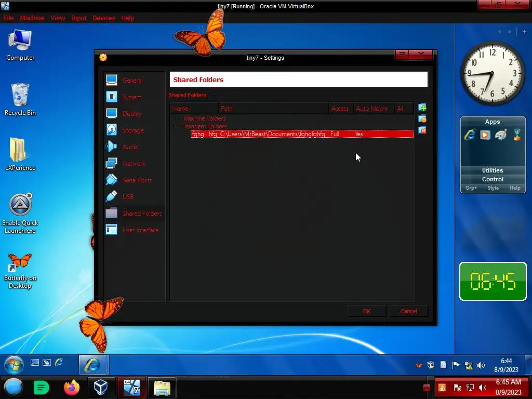The image size is (532, 399).
Task: Click Style in the launcher gadget
Action: 493,188
